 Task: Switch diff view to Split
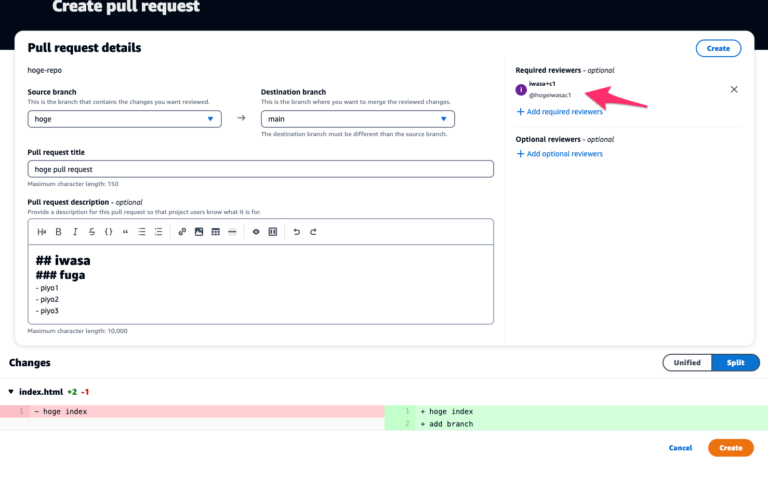pos(735,362)
